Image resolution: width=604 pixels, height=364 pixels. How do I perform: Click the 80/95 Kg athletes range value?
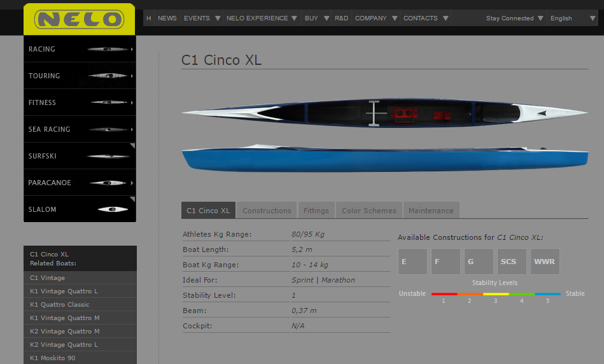[x=308, y=234]
